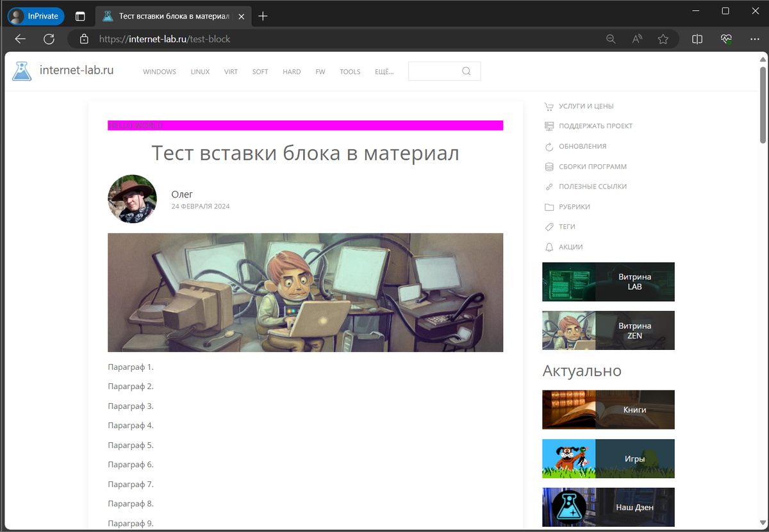Open the VIRT menu item
This screenshot has height=532, width=769.
231,72
